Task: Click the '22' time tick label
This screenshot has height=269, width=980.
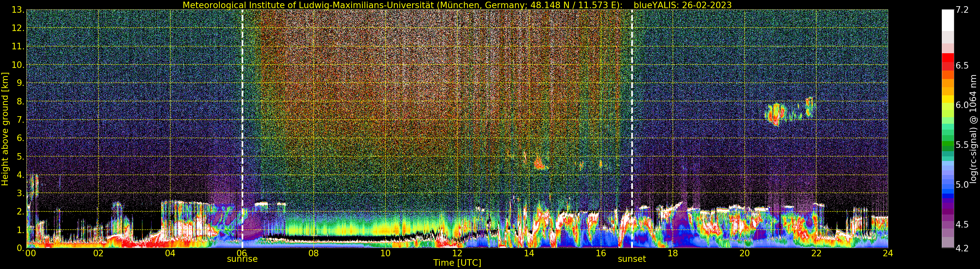Action: 816,253
